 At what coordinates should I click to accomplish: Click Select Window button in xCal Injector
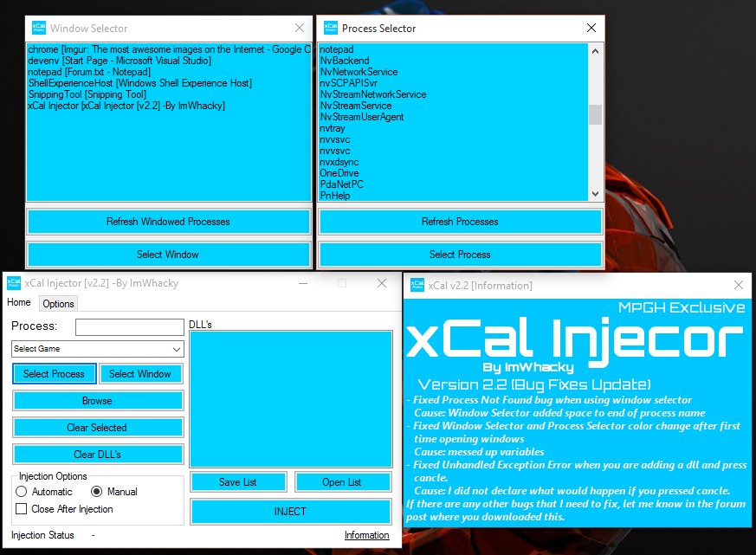tap(139, 374)
